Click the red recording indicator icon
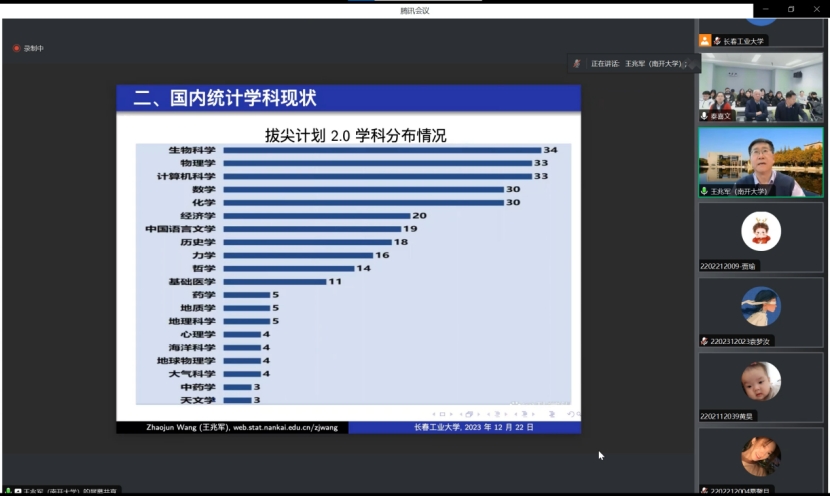Image resolution: width=830 pixels, height=496 pixels. click(x=17, y=48)
